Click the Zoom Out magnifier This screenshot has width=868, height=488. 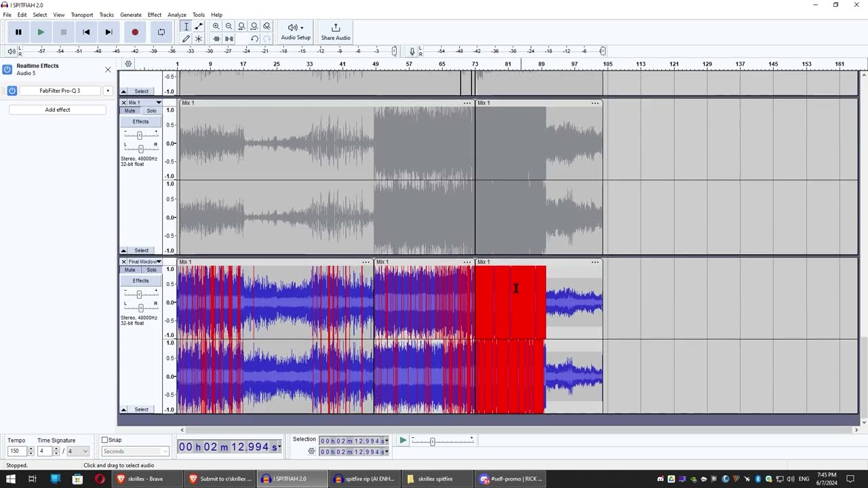[x=229, y=26]
